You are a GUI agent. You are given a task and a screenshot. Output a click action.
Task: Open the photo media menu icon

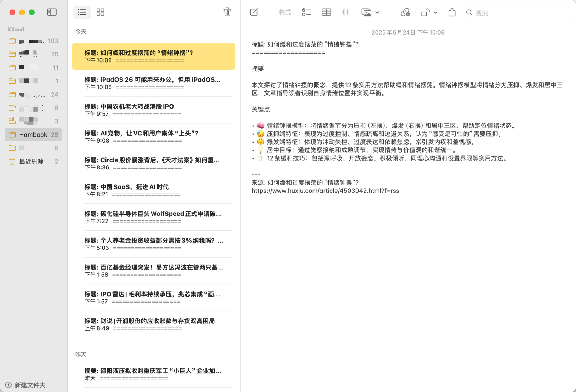pyautogui.click(x=366, y=12)
